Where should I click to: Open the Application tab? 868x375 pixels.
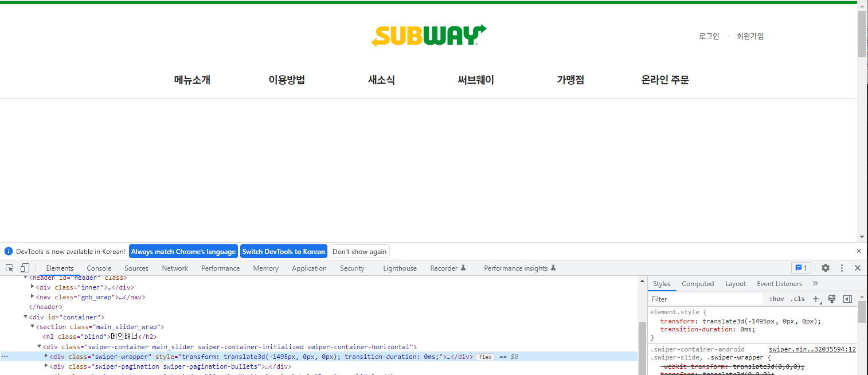tap(309, 268)
